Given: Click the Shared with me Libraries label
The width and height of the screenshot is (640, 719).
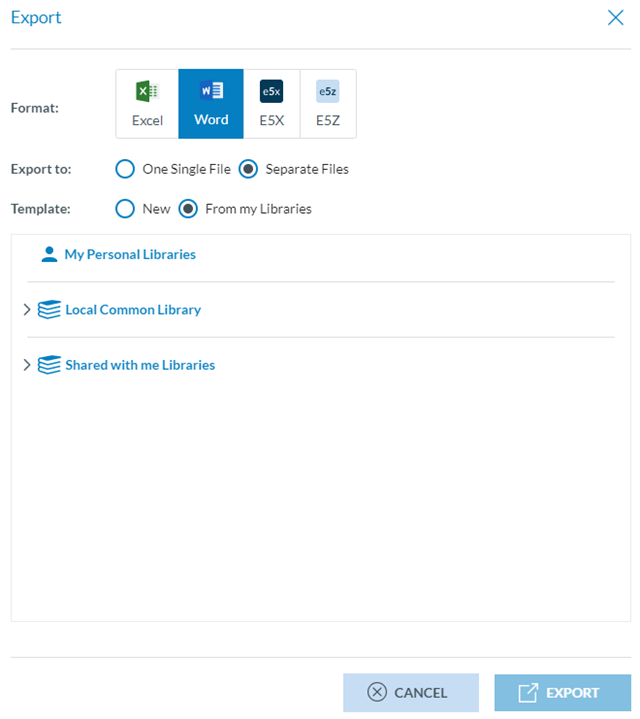Looking at the screenshot, I should pos(140,365).
